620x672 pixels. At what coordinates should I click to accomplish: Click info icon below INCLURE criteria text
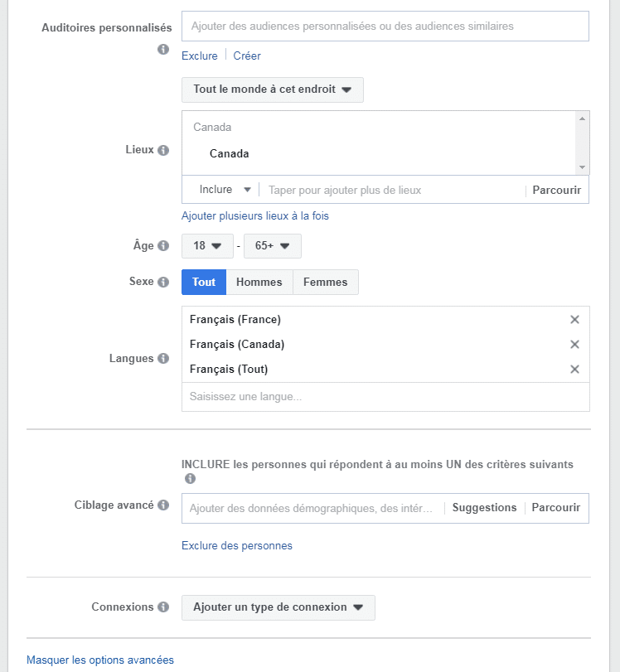pos(190,478)
